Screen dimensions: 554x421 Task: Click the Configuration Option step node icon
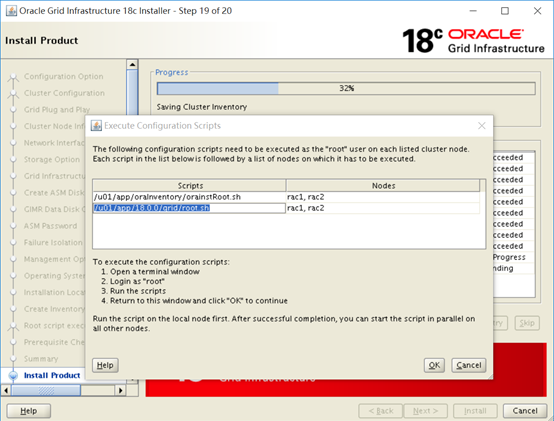tap(13, 77)
